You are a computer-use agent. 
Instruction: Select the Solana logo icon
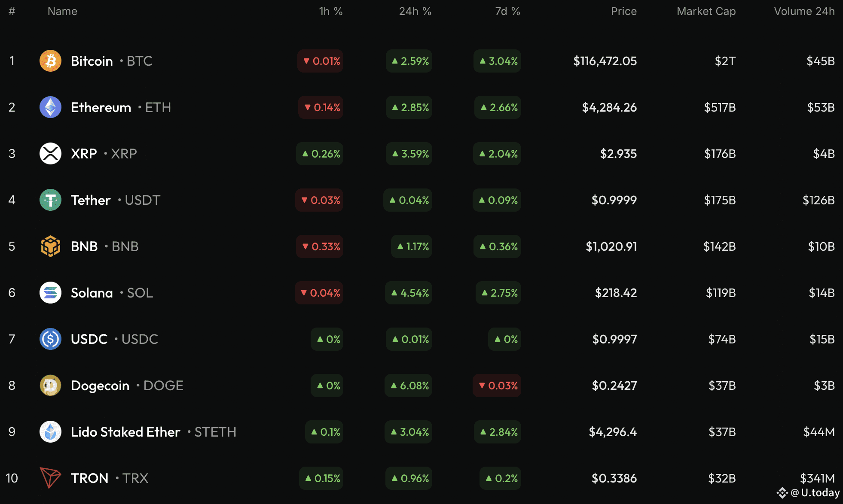pos(50,292)
